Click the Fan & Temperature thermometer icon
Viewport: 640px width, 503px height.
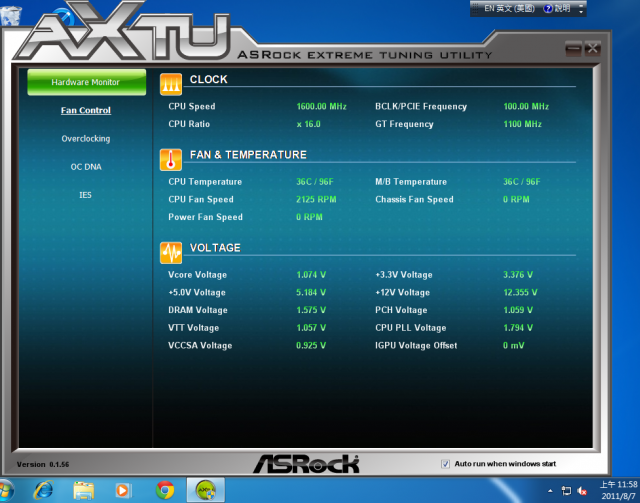[x=171, y=160]
